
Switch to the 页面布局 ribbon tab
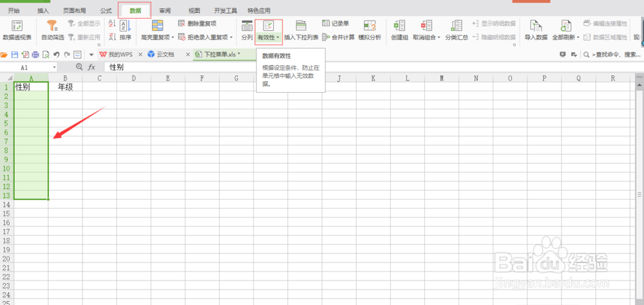tap(74, 11)
